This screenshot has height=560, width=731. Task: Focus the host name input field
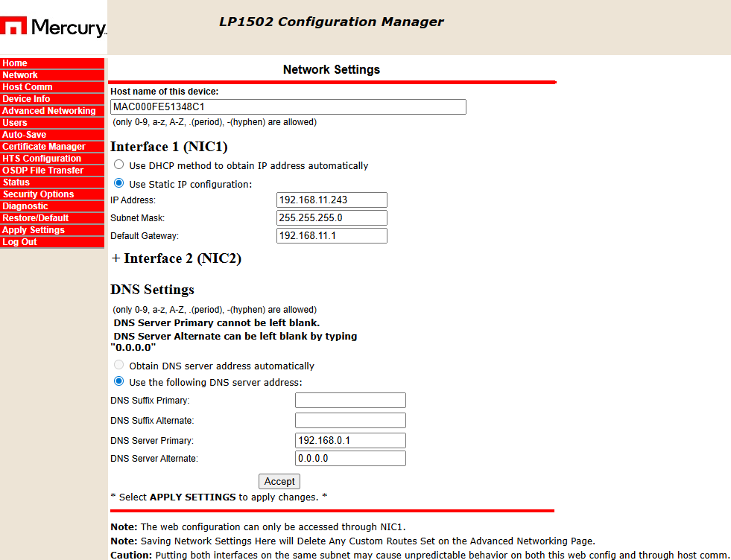coord(288,106)
